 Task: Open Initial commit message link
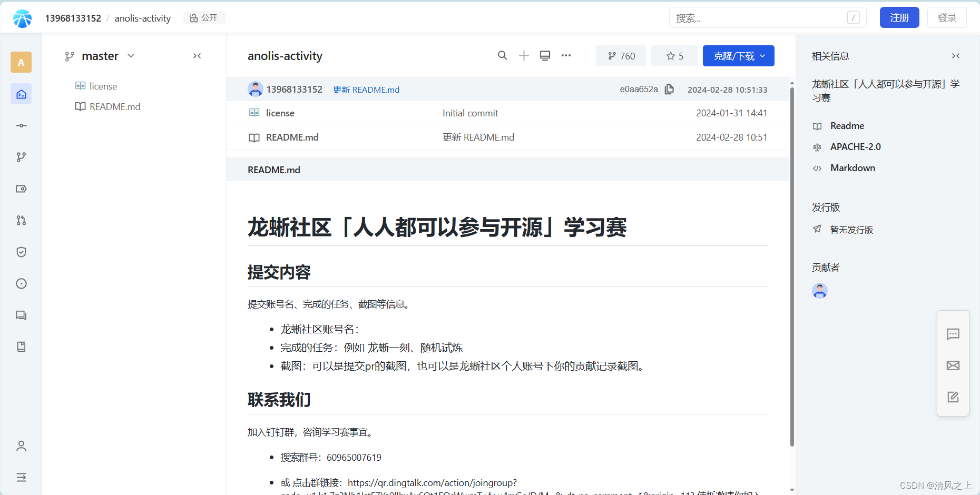click(470, 113)
